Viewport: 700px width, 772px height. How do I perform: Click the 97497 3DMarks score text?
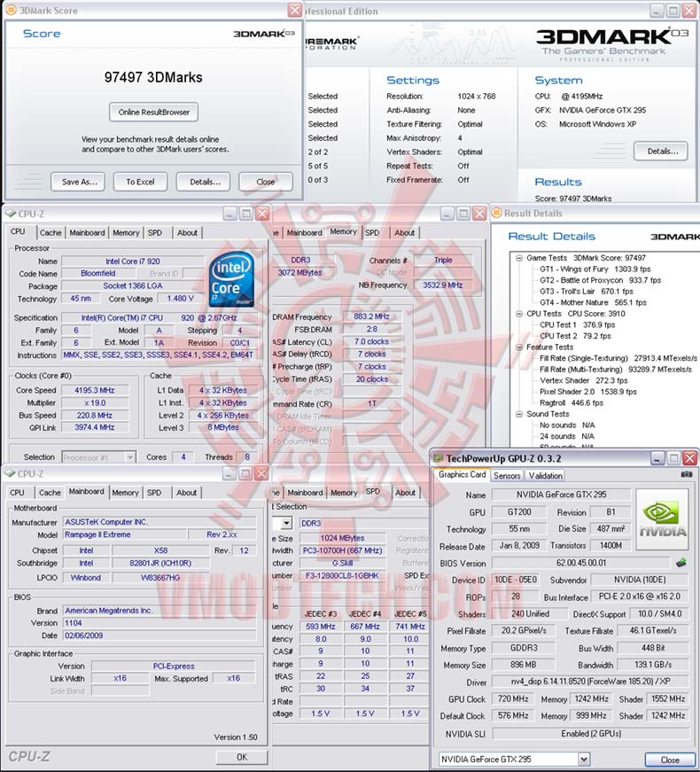(153, 78)
